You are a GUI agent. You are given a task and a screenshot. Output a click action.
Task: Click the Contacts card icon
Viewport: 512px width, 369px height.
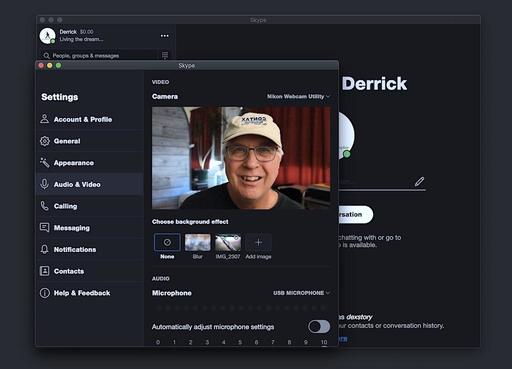[x=44, y=271]
